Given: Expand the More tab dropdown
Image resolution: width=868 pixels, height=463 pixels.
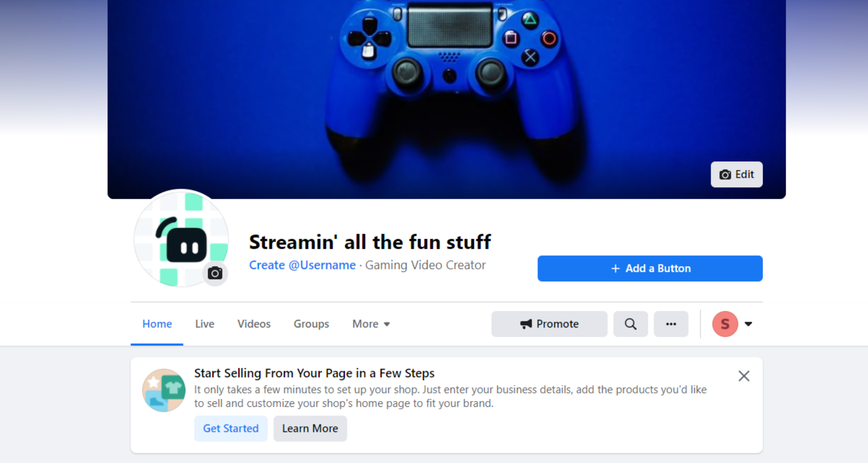Looking at the screenshot, I should click(x=371, y=324).
